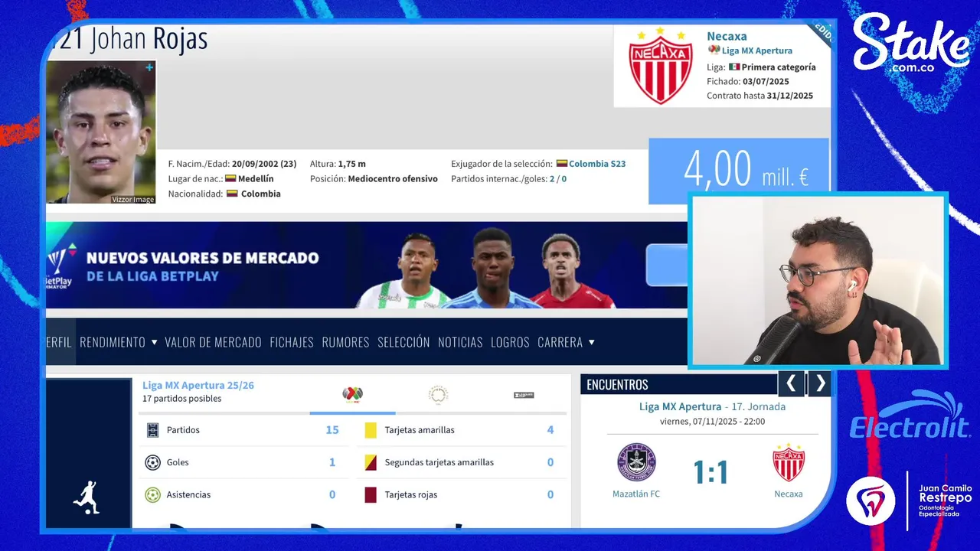Expand the Rendimiento dropdown menu
The image size is (980, 551).
coord(119,342)
